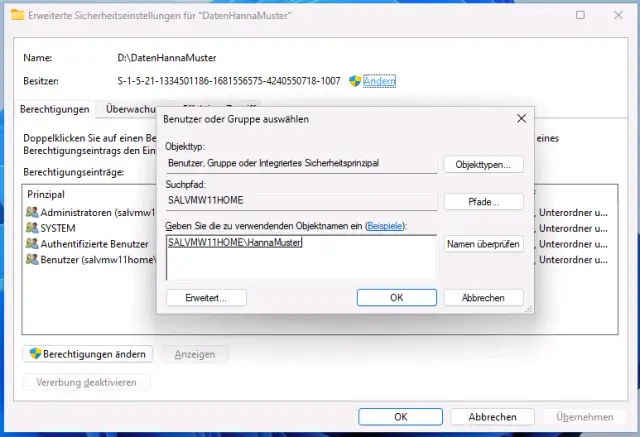Click the SYSTEM principal group icon

pos(32,228)
